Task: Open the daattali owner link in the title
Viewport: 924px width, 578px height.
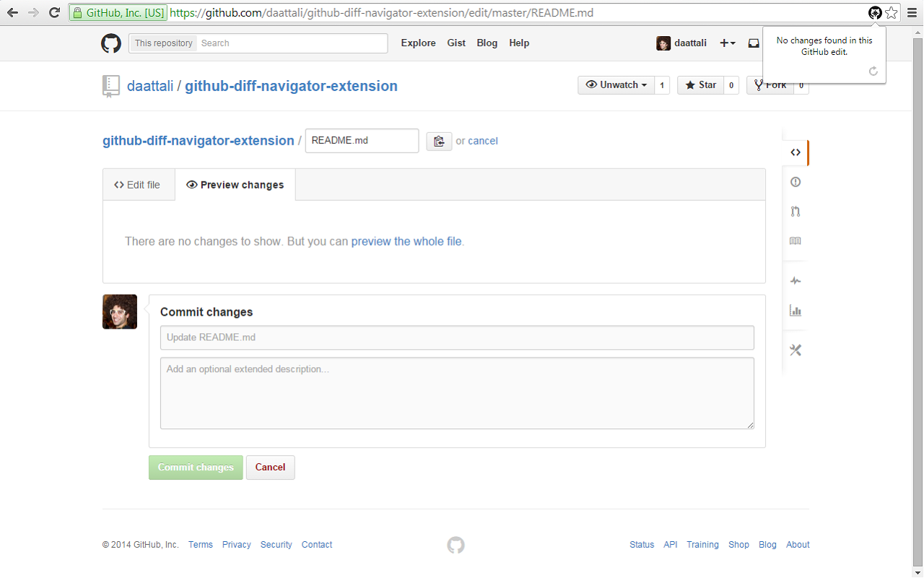Action: [150, 86]
